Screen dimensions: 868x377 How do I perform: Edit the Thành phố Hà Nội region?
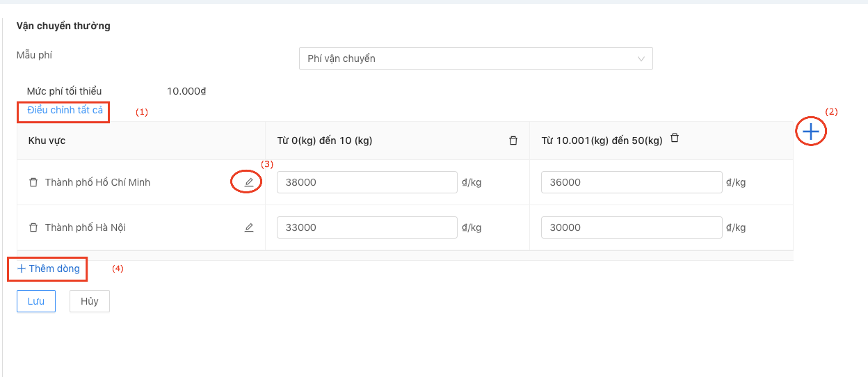tap(249, 227)
